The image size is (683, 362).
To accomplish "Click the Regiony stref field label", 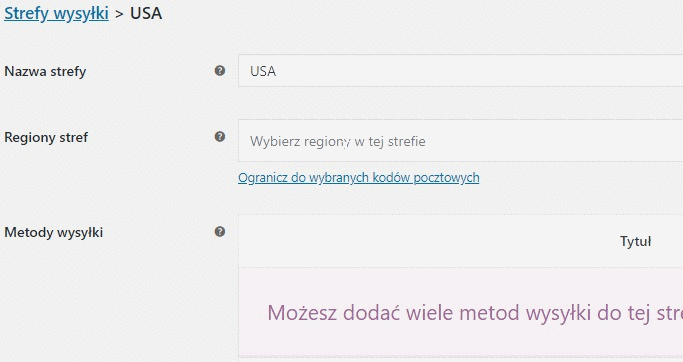I will point(46,137).
